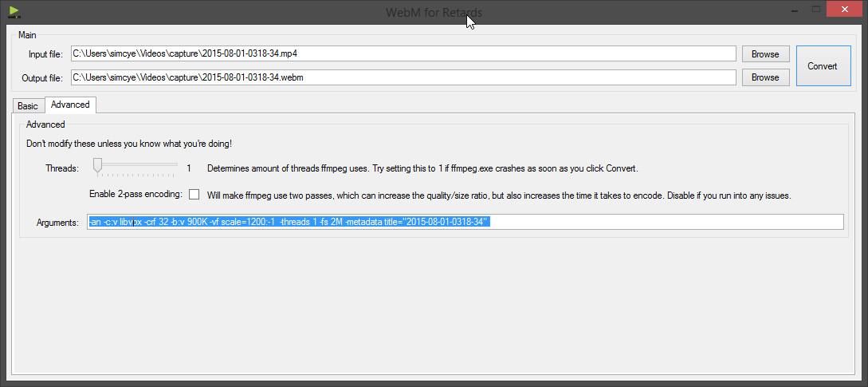Viewport: 868px width, 387px height.
Task: Click the threads value "1"
Action: click(x=189, y=168)
